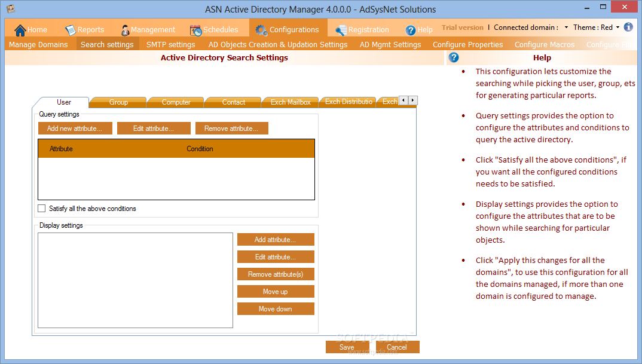Open Configure Properties
The height and width of the screenshot is (364, 642).
click(467, 44)
